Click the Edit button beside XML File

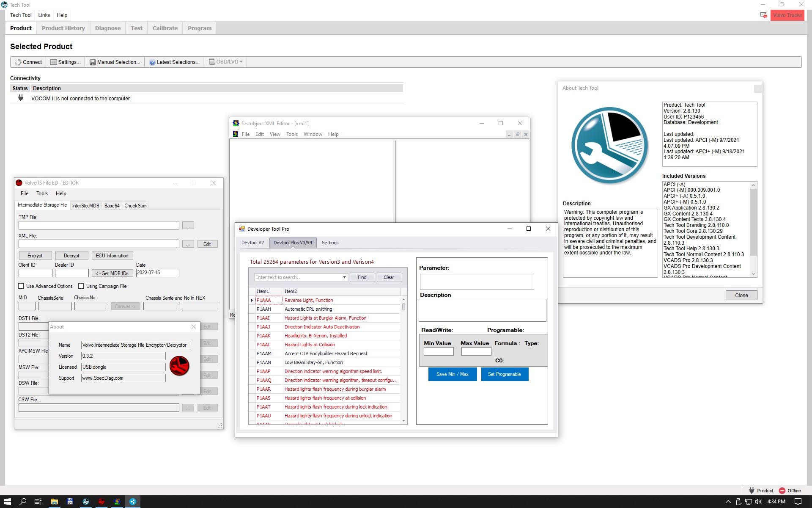tap(207, 244)
